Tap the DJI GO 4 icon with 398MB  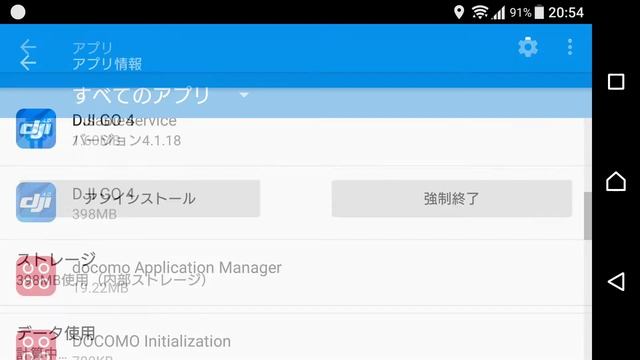36,202
